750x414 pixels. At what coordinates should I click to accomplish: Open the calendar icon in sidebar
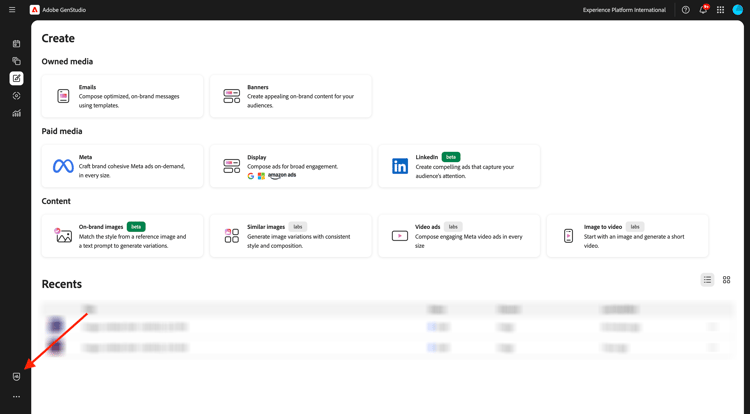16,44
